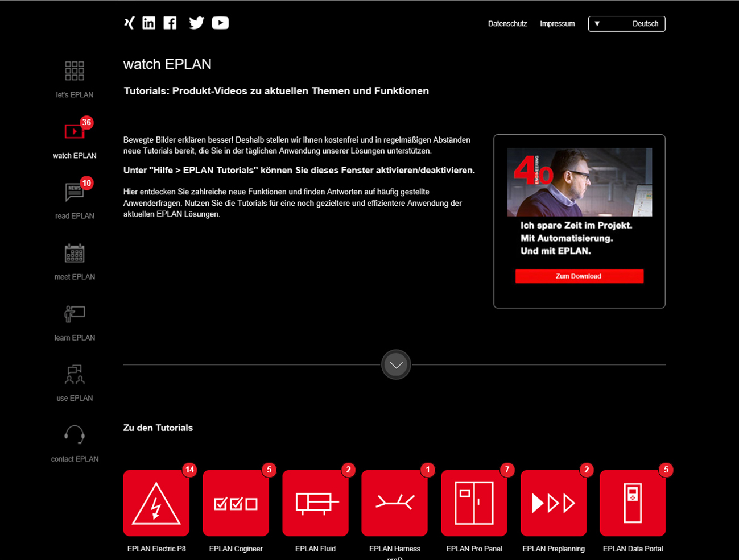Image resolution: width=739 pixels, height=560 pixels.
Task: Select the watch EPLAN video icon
Action: click(75, 131)
